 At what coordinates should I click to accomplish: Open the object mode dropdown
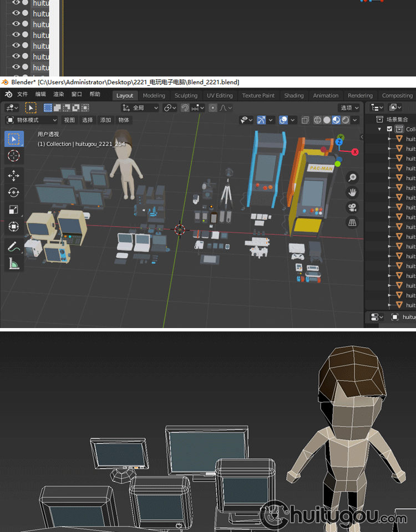point(32,120)
